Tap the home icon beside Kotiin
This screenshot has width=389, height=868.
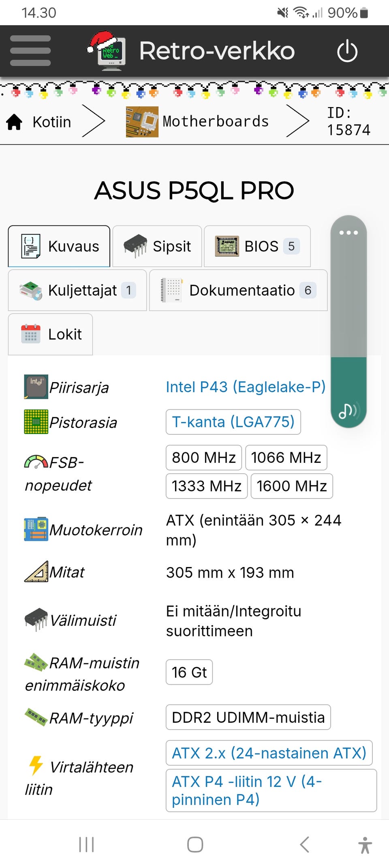tap(14, 122)
